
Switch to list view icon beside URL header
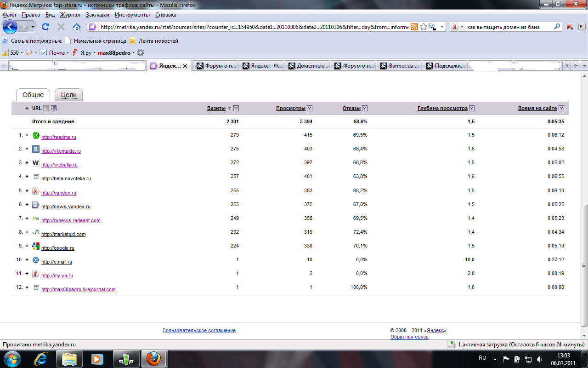(54, 109)
